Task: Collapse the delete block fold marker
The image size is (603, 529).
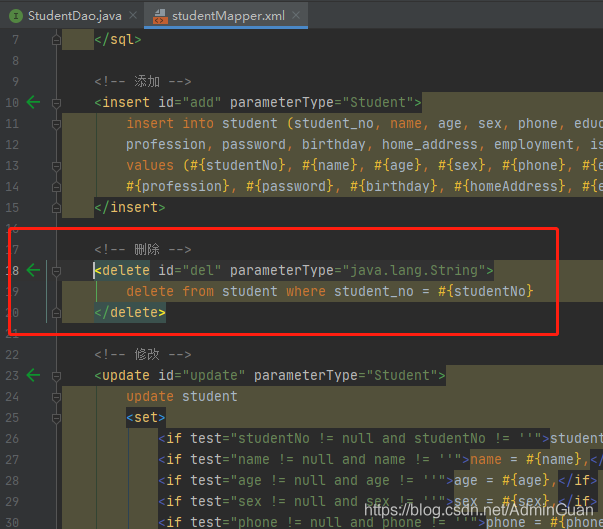Action: (56, 271)
